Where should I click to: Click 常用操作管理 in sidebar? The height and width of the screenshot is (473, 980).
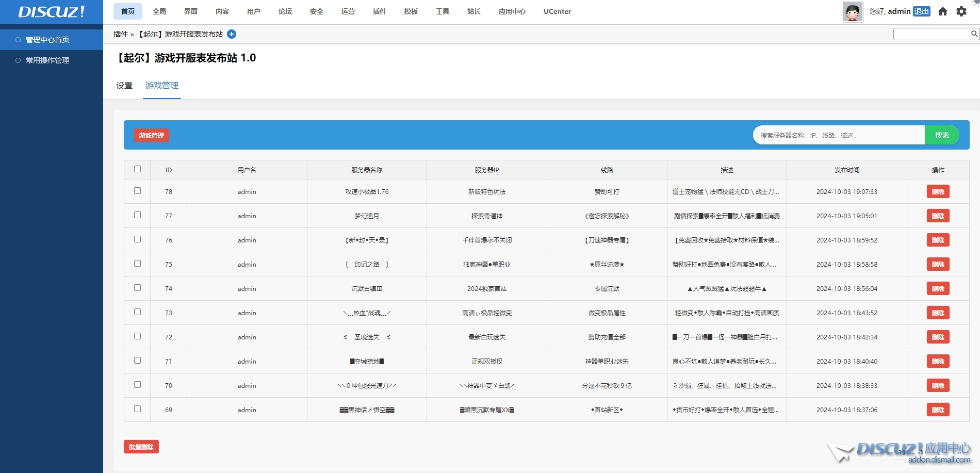click(x=47, y=60)
